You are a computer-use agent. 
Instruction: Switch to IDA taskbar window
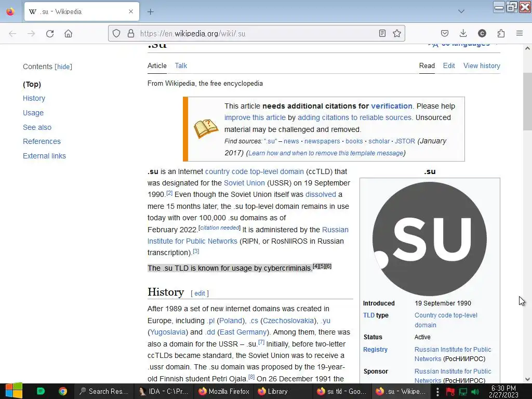[164, 391]
